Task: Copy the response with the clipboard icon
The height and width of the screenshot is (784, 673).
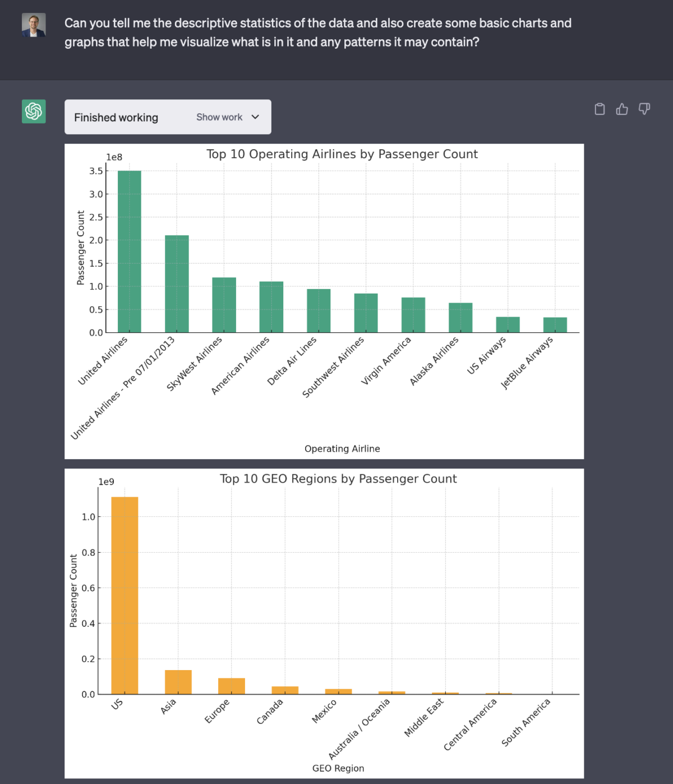Action: point(600,109)
